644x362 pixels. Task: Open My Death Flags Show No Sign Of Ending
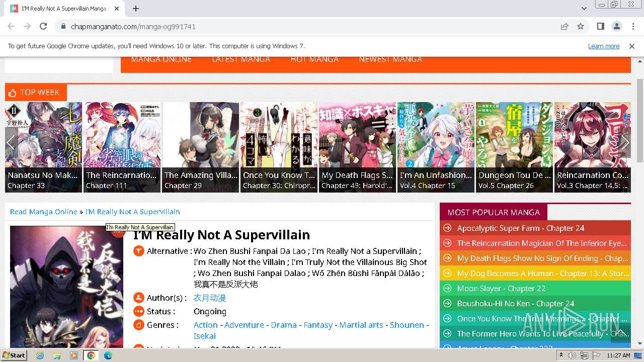(x=543, y=258)
